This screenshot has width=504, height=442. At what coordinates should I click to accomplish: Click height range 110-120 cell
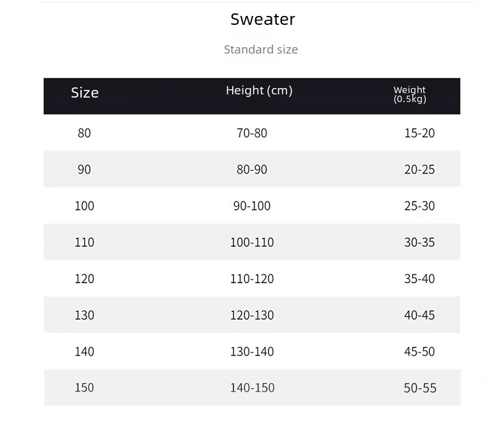pyautogui.click(x=252, y=279)
